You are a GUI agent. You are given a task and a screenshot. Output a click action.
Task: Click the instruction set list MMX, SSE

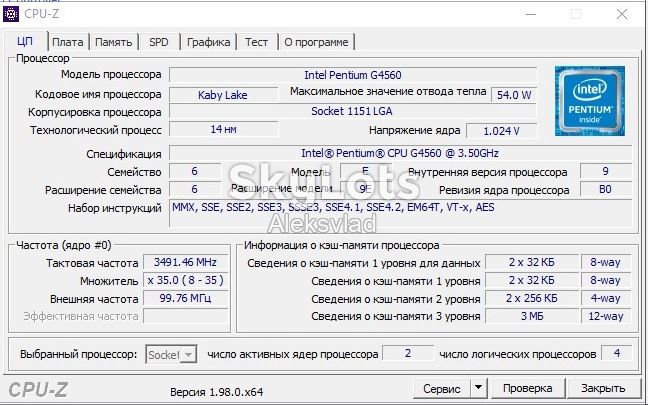[x=400, y=213]
